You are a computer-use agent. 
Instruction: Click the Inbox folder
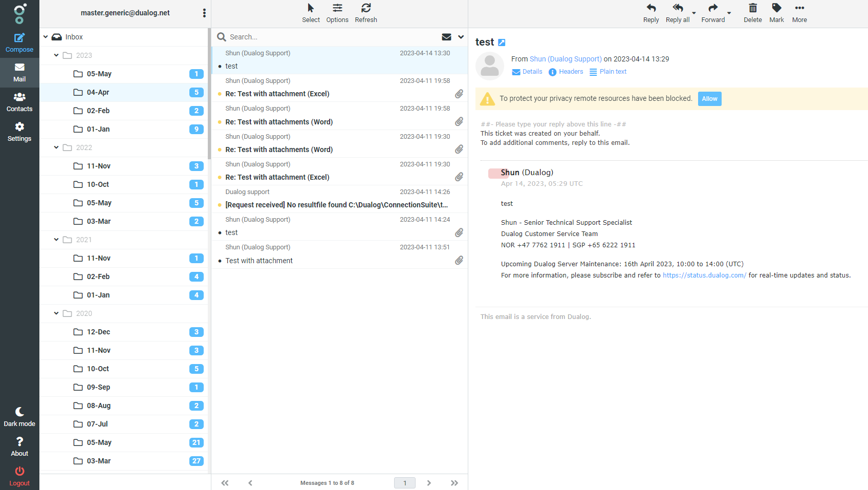(123, 37)
